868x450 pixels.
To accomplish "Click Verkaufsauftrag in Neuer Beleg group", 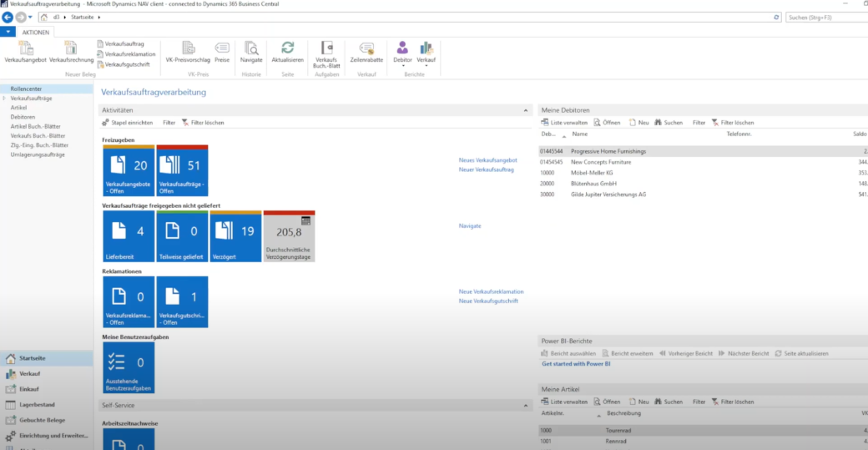I will [121, 43].
